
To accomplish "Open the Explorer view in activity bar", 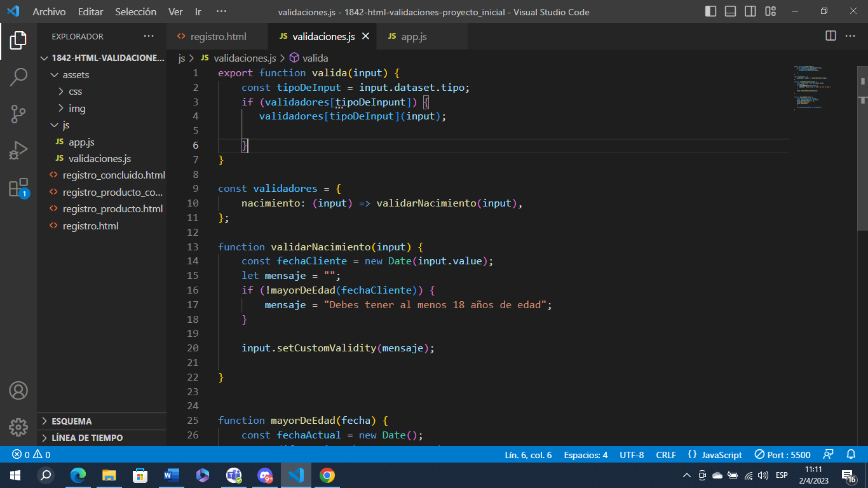I will pyautogui.click(x=18, y=40).
